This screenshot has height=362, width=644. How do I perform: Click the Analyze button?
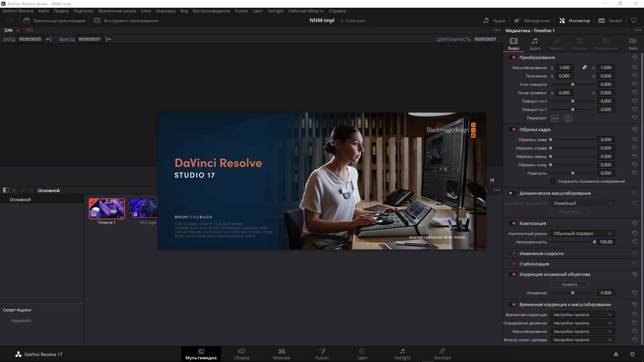point(569,284)
